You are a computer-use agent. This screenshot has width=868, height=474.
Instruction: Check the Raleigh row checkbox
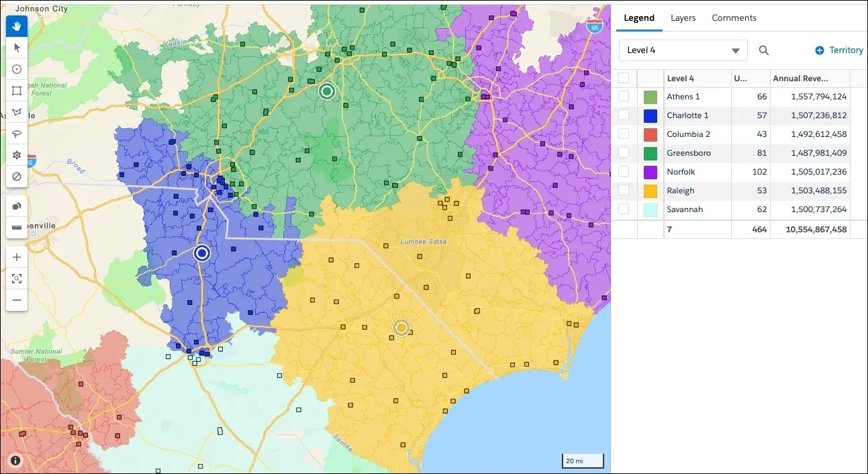[x=624, y=191]
